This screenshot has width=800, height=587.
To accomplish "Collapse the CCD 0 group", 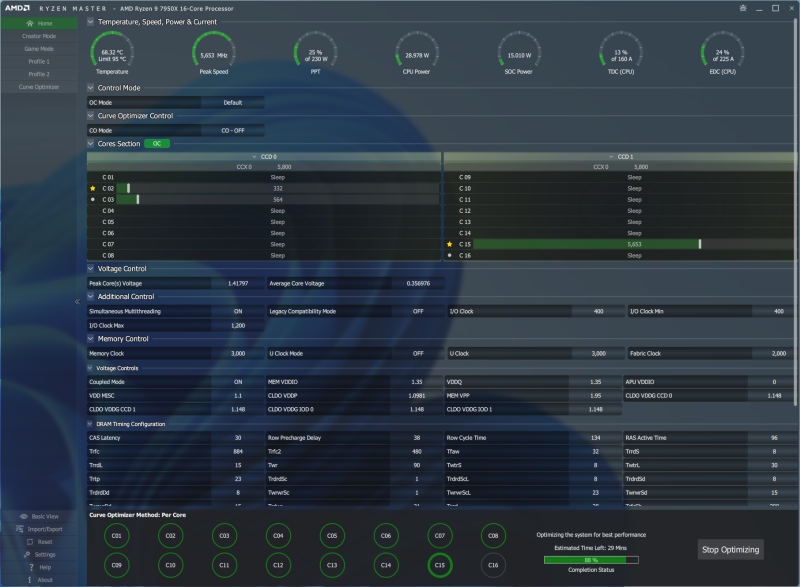I will 254,157.
